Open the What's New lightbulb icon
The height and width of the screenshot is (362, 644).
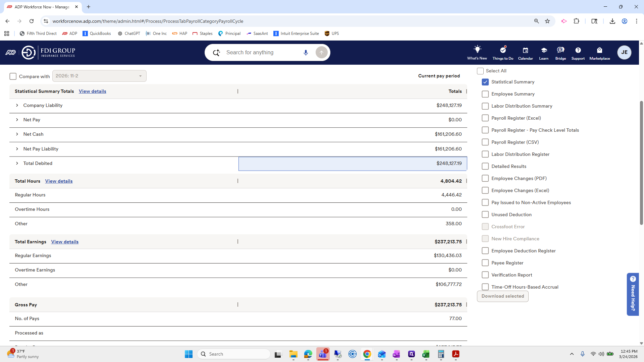[477, 50]
